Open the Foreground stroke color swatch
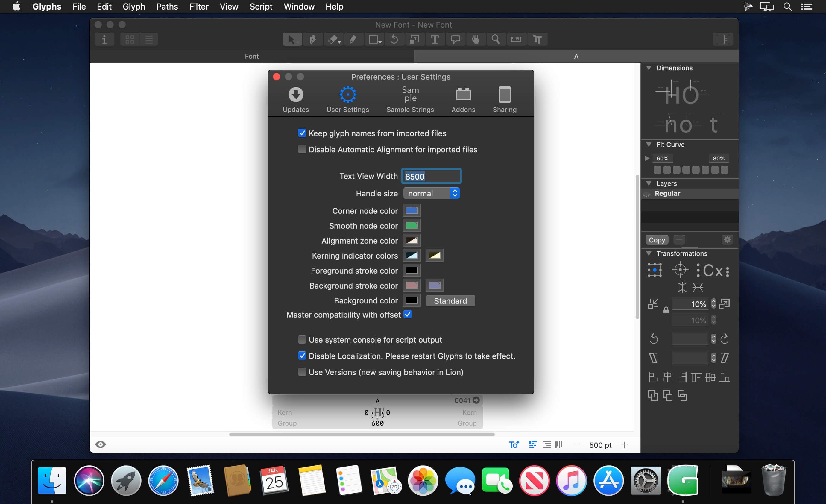Image resolution: width=826 pixels, height=504 pixels. click(412, 270)
